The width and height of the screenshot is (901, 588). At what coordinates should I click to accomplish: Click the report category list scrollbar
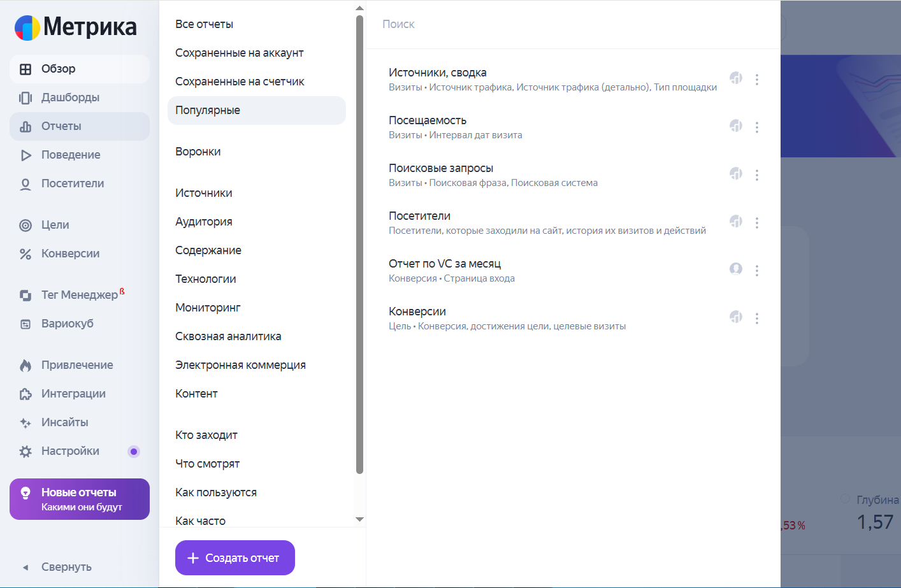[359, 245]
